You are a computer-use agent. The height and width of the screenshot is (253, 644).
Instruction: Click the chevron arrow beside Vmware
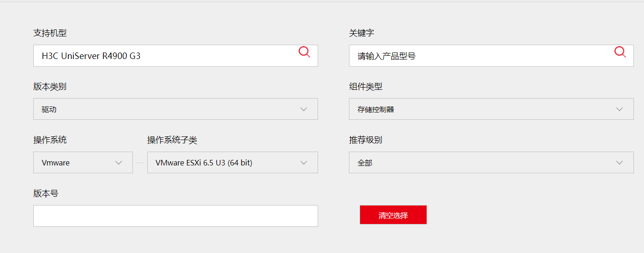tap(119, 163)
